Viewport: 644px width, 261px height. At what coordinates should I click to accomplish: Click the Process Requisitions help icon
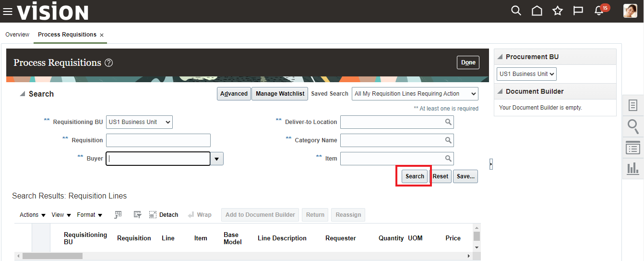(109, 63)
